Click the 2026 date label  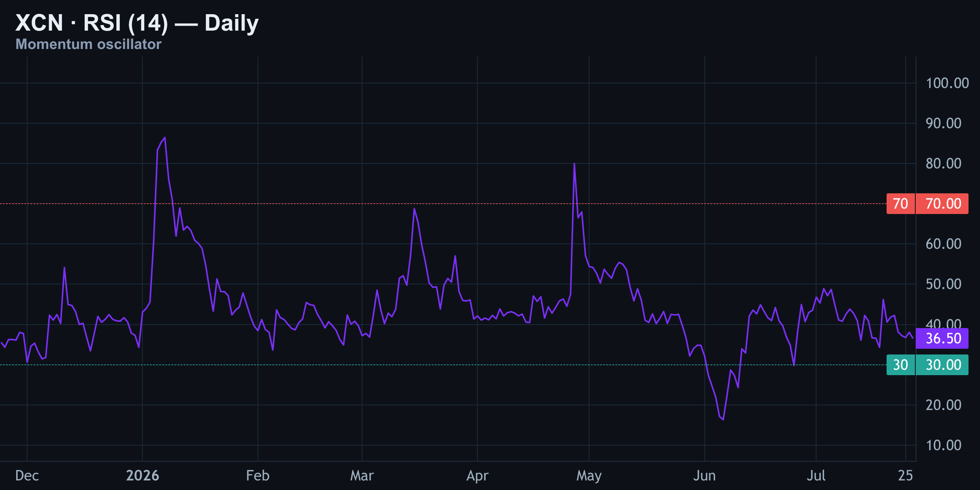(142, 475)
